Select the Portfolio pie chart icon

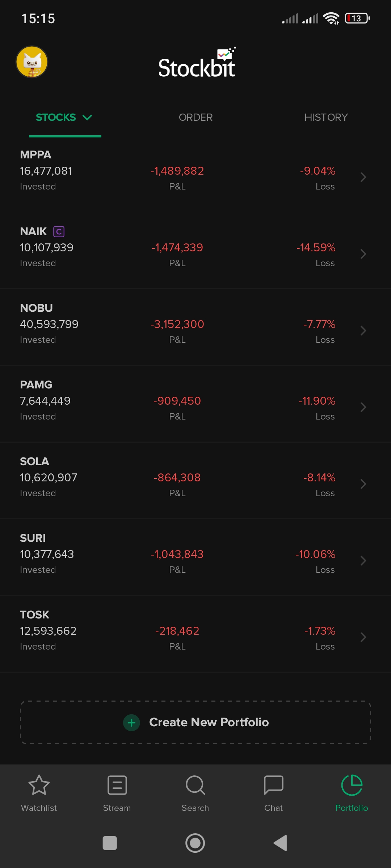[x=352, y=785]
